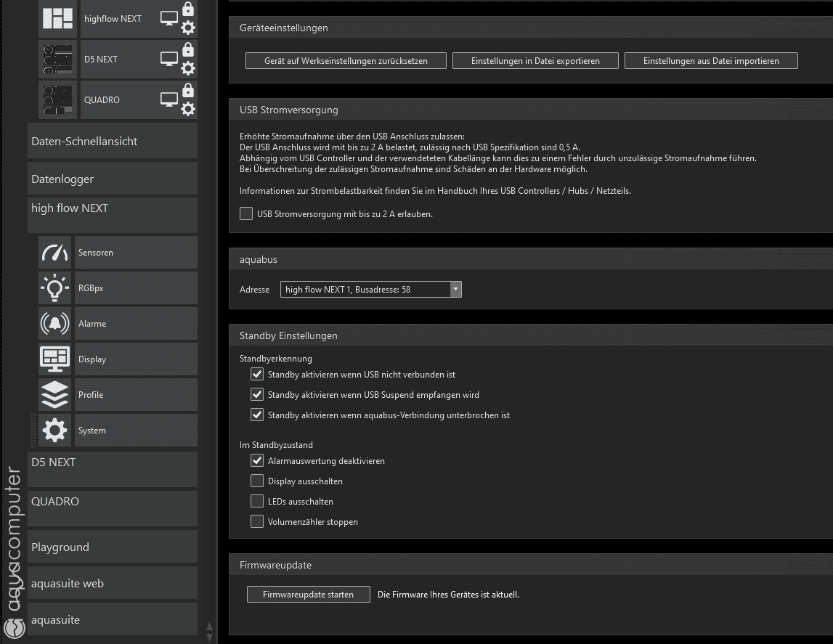This screenshot has width=833, height=644.
Task: Open the QUADRO device thumbnail icon
Action: coord(57,99)
